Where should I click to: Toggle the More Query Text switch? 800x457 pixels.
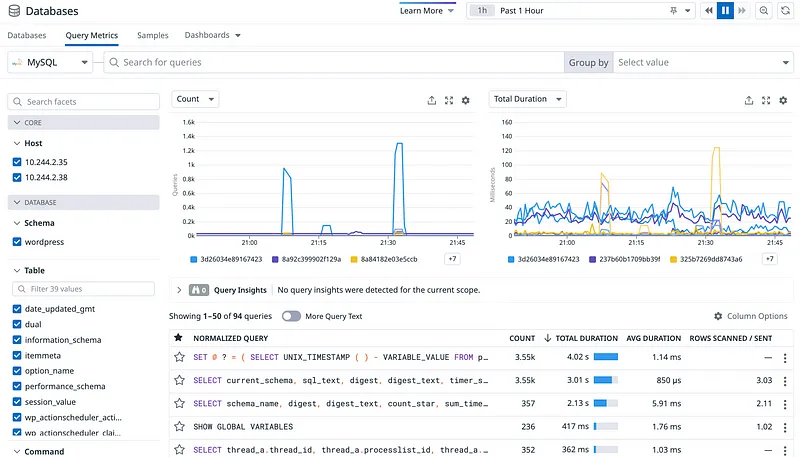coord(291,316)
